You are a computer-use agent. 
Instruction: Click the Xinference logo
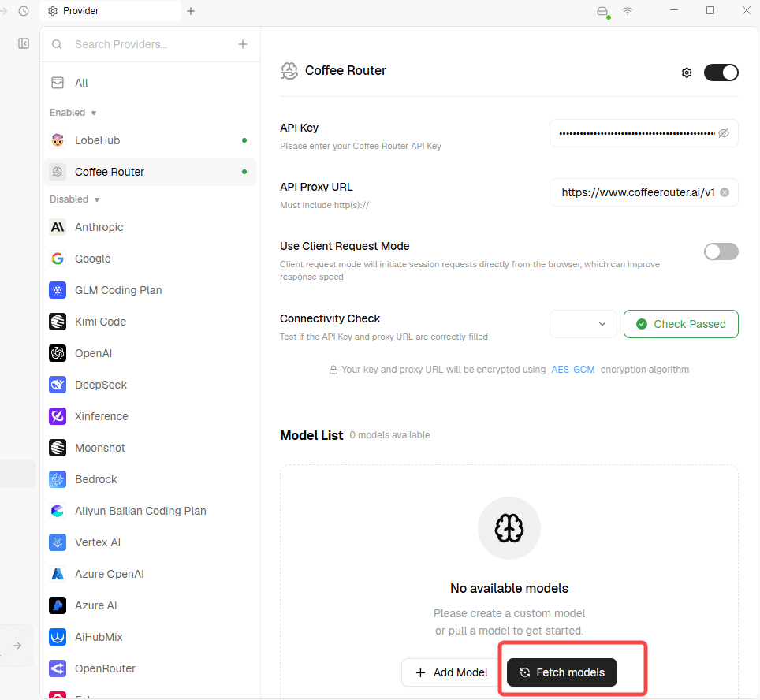point(58,416)
